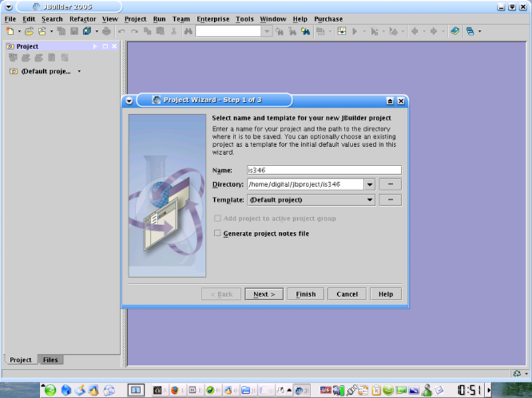532x398 pixels.
Task: Click the Print icon in toolbar
Action: [106, 31]
